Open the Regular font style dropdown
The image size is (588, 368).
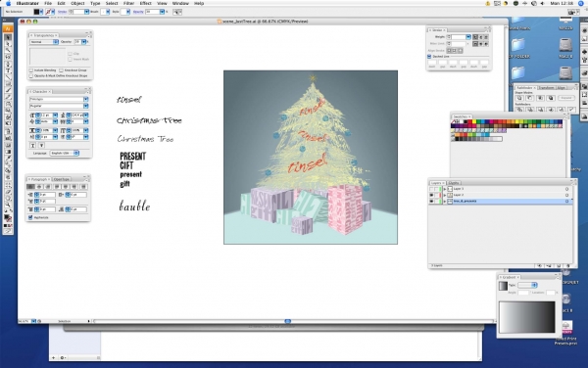pos(86,106)
